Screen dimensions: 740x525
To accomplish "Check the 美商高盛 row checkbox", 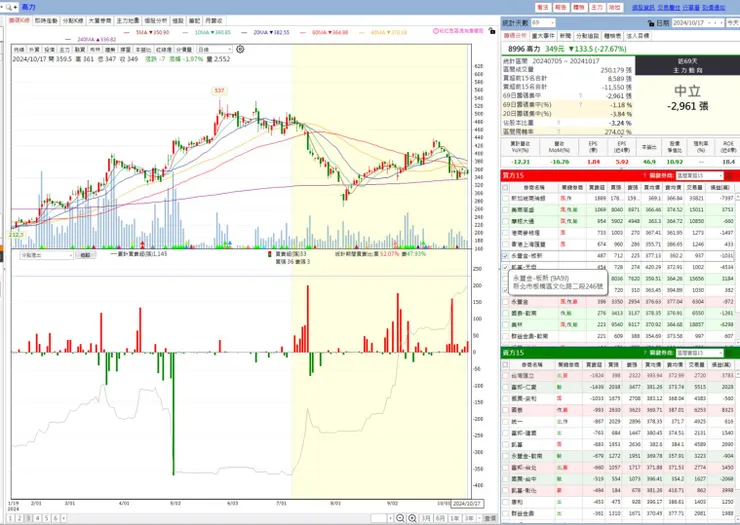I will 505,210.
